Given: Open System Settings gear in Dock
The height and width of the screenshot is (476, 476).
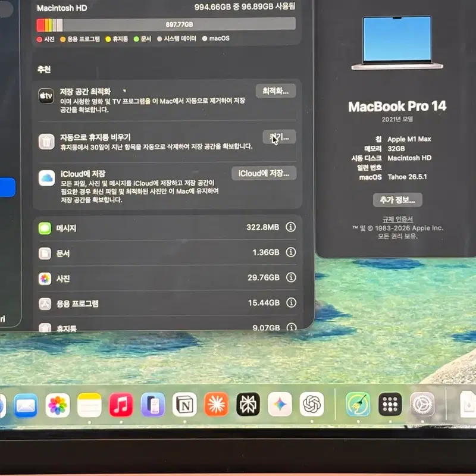Looking at the screenshot, I should pyautogui.click(x=422, y=404).
